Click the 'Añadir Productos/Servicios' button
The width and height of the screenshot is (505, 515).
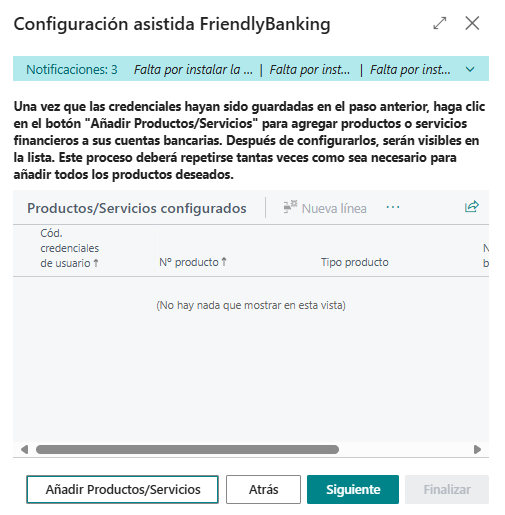123,489
